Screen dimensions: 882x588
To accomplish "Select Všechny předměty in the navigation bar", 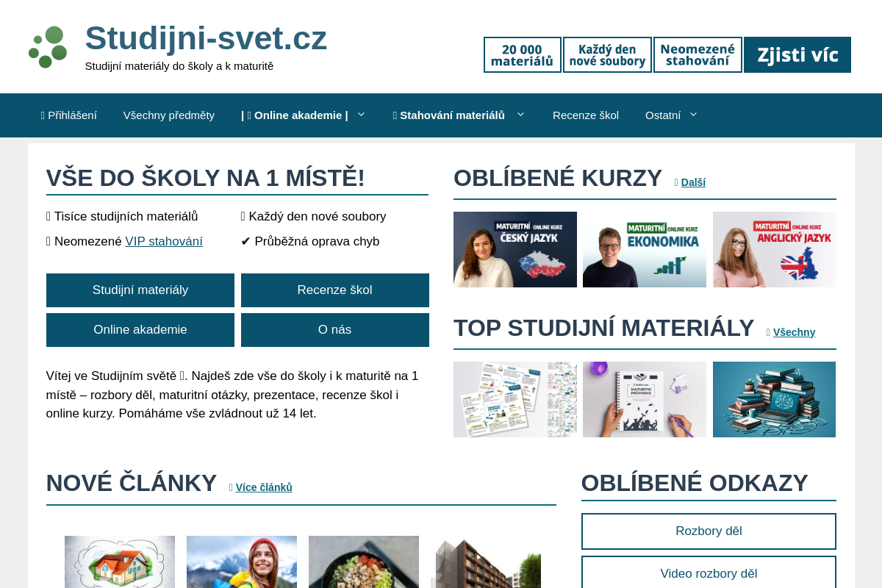I will point(169,115).
